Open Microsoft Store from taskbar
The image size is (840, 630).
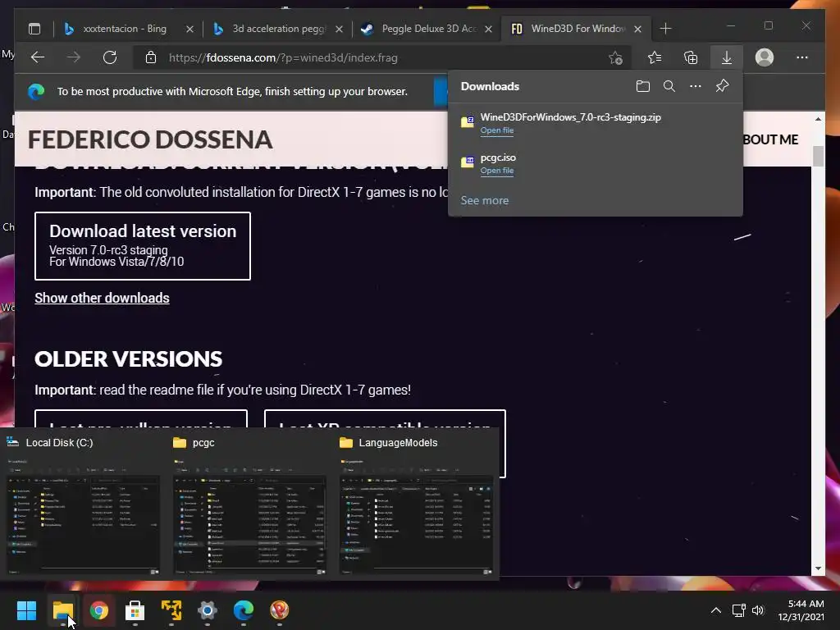point(135,610)
